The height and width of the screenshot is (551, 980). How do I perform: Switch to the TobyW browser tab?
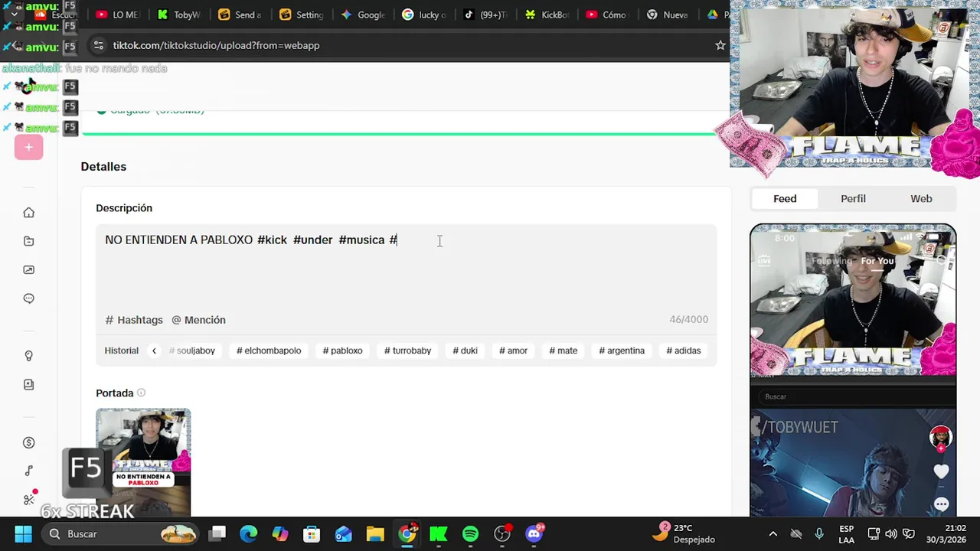coord(179,15)
